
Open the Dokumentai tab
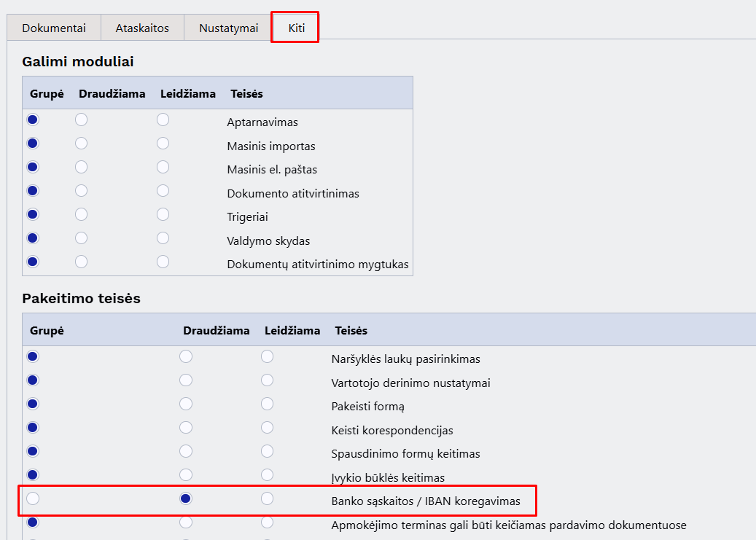53,28
